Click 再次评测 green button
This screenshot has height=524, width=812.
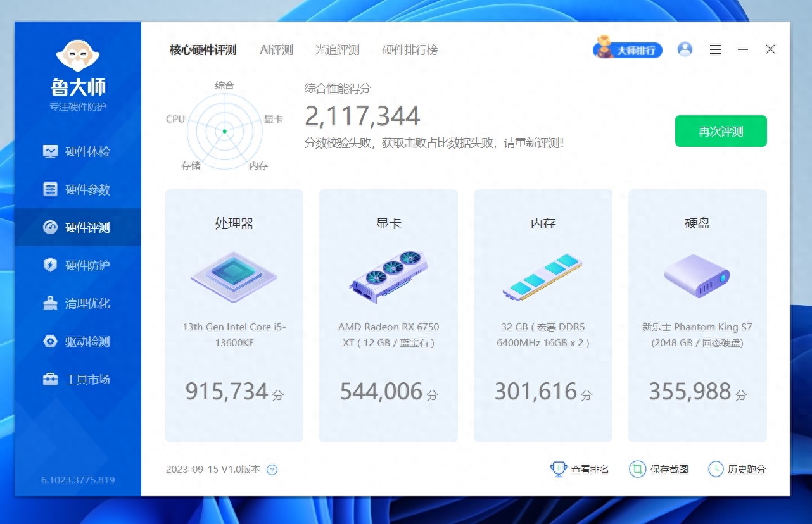point(721,131)
